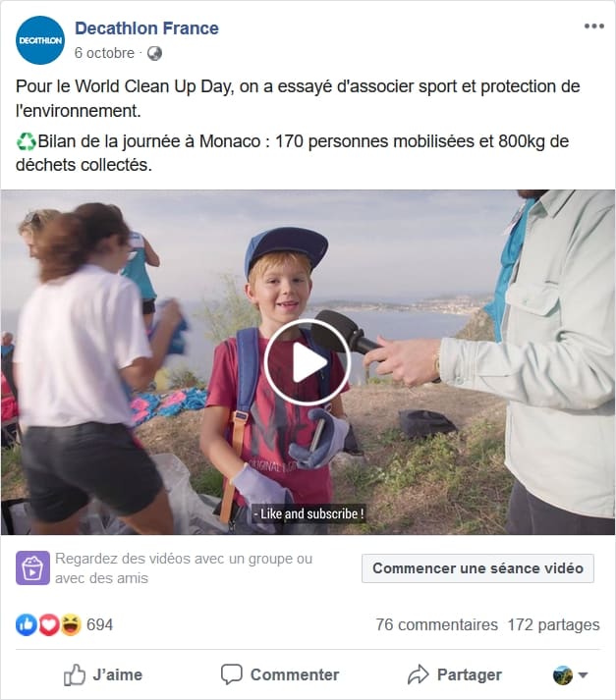Click the recycling emoji in post text
The width and height of the screenshot is (616, 700).
click(x=26, y=141)
